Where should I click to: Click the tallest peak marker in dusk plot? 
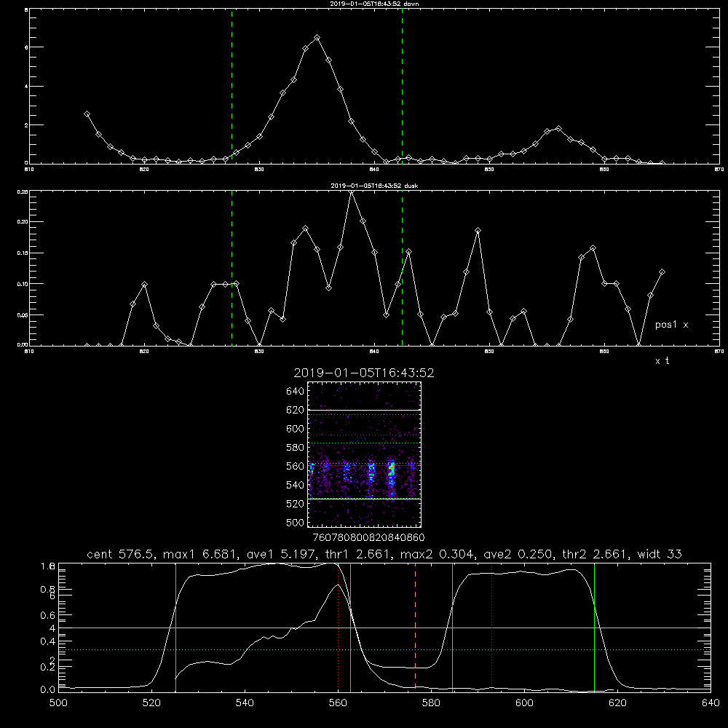click(352, 191)
